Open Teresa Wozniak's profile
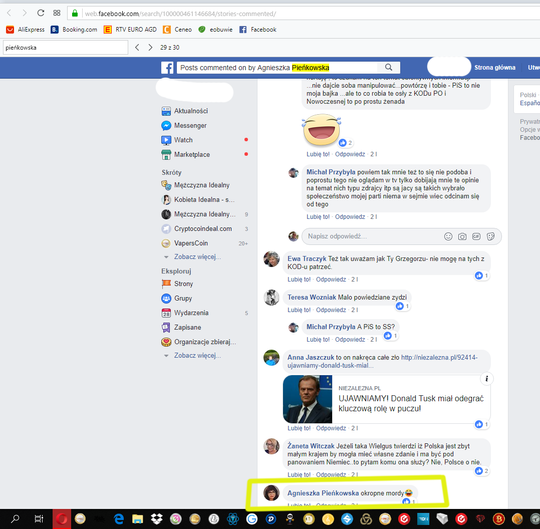Screen dimensions: 540x529 312,297
